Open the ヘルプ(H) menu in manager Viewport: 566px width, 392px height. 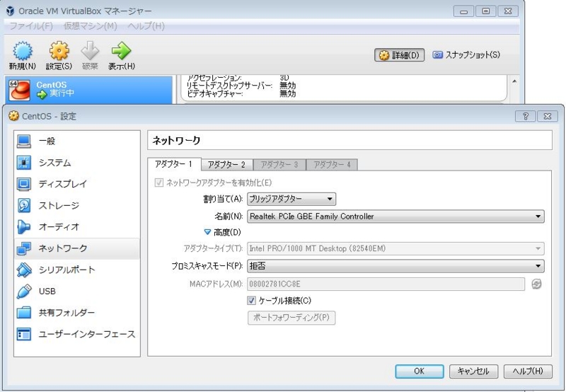[x=146, y=26]
